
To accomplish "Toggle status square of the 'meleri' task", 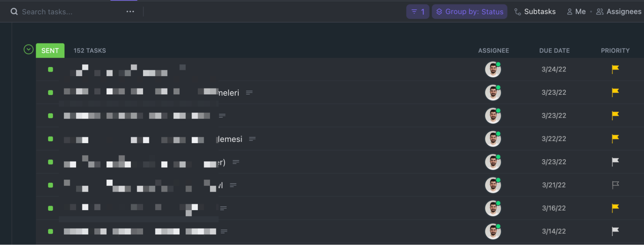I will click(51, 93).
